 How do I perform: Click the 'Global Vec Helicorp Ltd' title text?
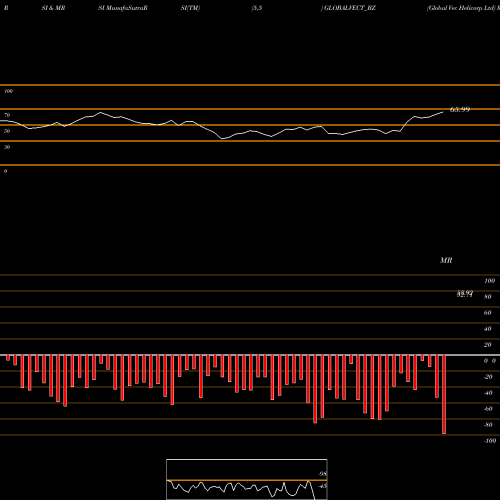pyautogui.click(x=461, y=8)
